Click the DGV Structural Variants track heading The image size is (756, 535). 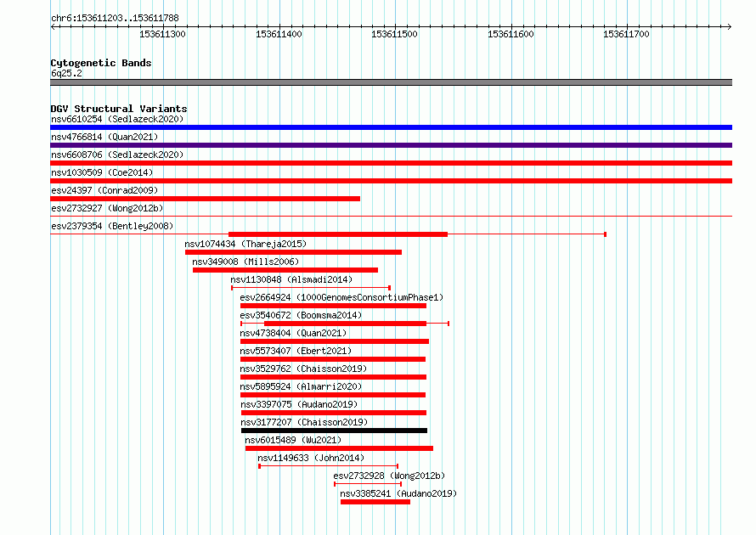(x=119, y=109)
